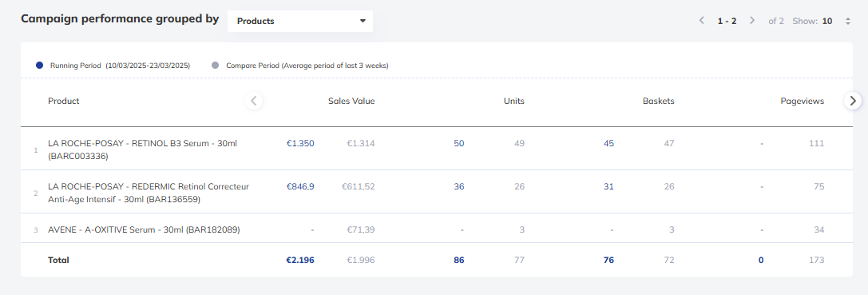868x295 pixels.
Task: Click the Show: 10 rows label
Action: [x=812, y=21]
